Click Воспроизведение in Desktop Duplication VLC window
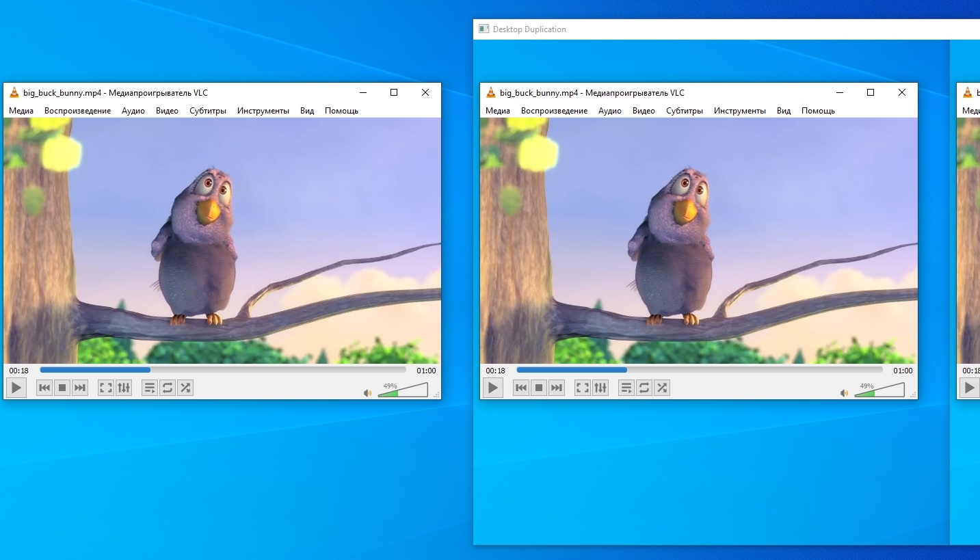The width and height of the screenshot is (980, 560). coord(554,111)
